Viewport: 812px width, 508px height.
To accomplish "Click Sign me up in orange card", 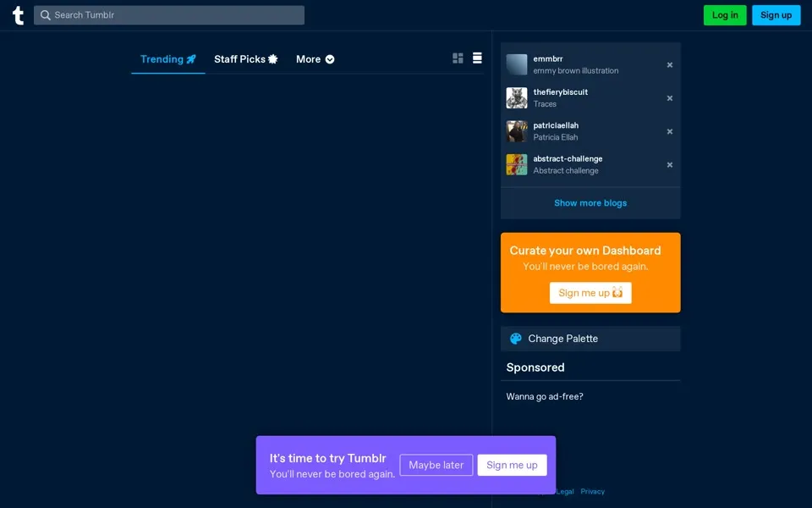I will click(x=590, y=293).
